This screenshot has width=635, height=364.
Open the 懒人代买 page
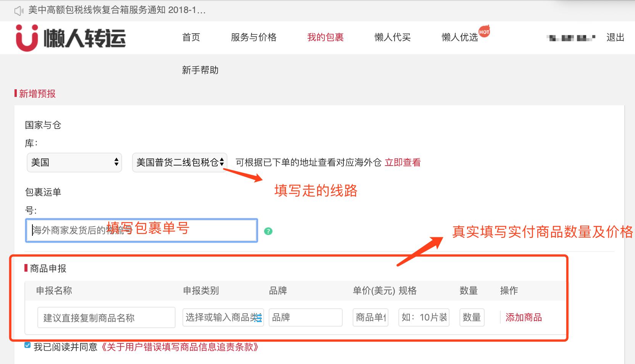[392, 37]
